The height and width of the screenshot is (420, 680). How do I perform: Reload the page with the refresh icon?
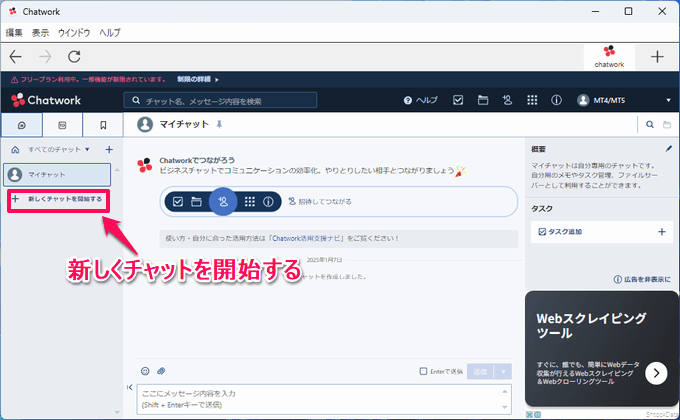74,57
